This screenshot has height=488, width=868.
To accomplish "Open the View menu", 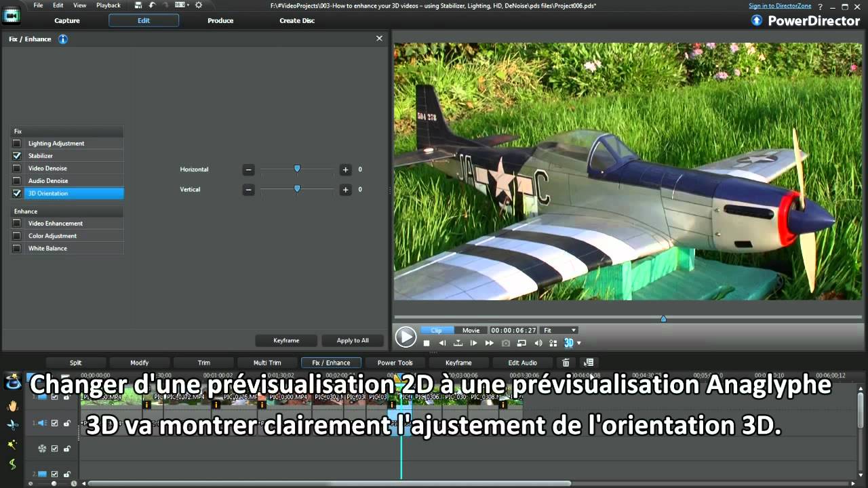I will 79,5.
